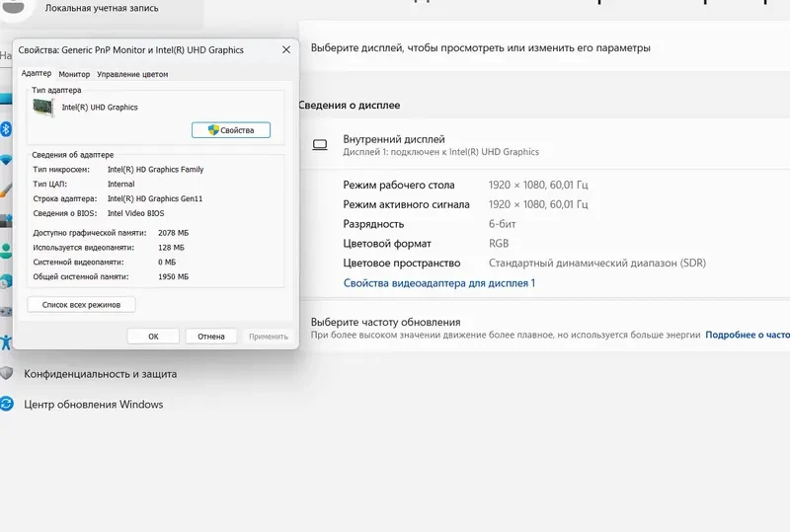Viewport: 790px width, 532px height.
Task: Open Конфиденциальность и защита settings
Action: coord(100,374)
